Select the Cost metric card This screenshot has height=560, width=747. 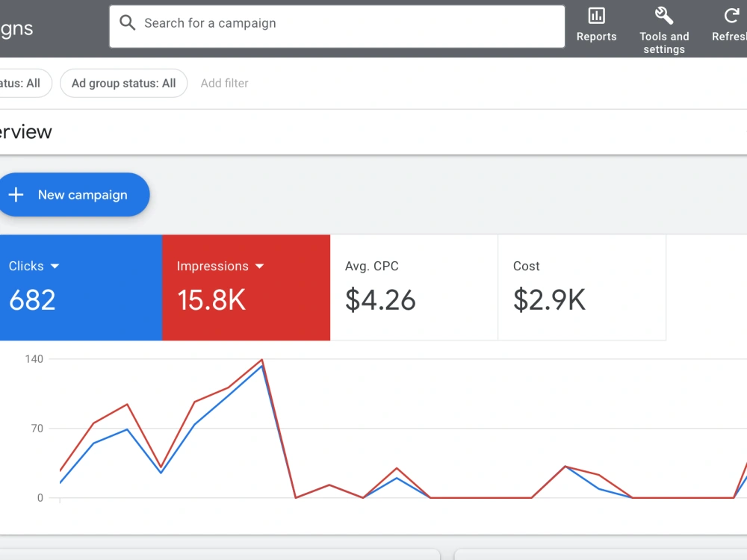tap(582, 287)
